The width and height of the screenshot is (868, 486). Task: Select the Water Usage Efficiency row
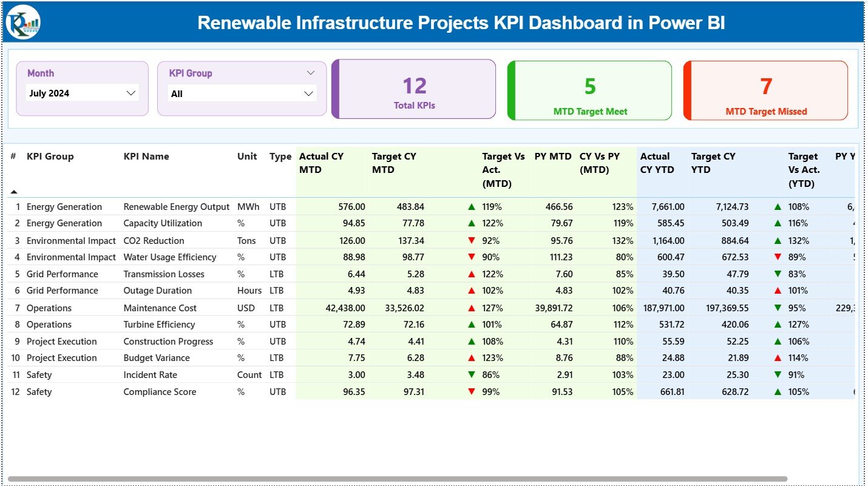(x=169, y=257)
